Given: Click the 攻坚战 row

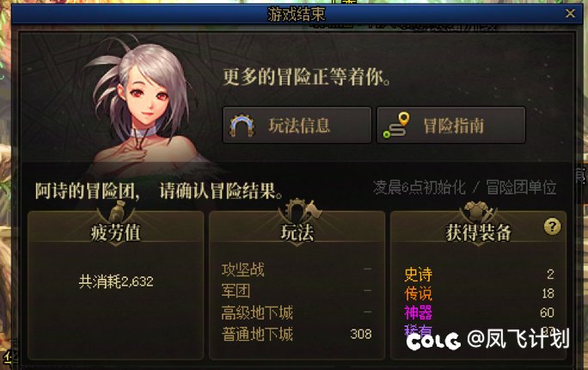Looking at the screenshot, I should pos(297,269).
